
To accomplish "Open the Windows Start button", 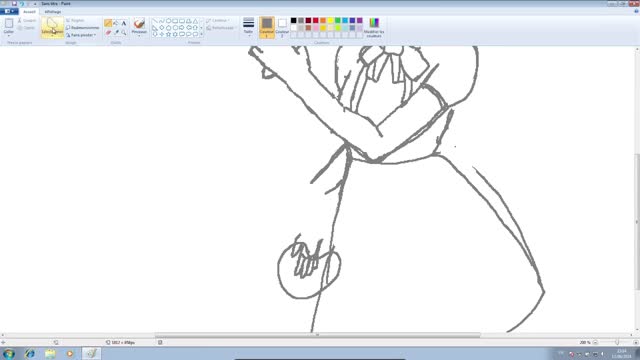I will [x=9, y=353].
